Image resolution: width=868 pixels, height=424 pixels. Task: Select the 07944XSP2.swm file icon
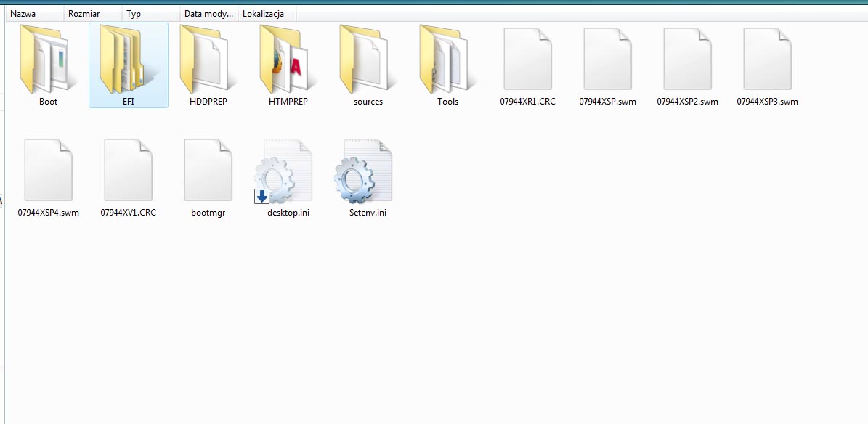point(687,59)
